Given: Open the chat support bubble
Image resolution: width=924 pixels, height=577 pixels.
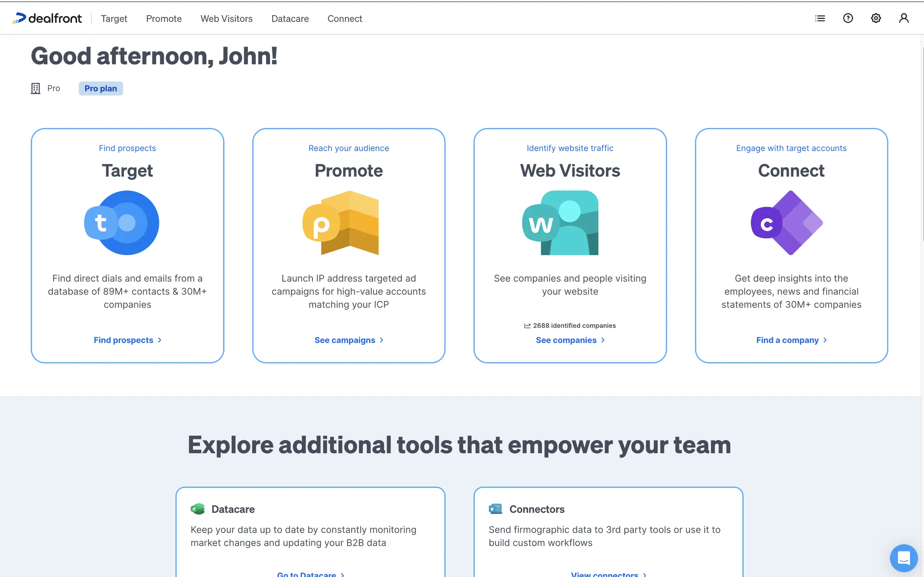Looking at the screenshot, I should point(903,558).
